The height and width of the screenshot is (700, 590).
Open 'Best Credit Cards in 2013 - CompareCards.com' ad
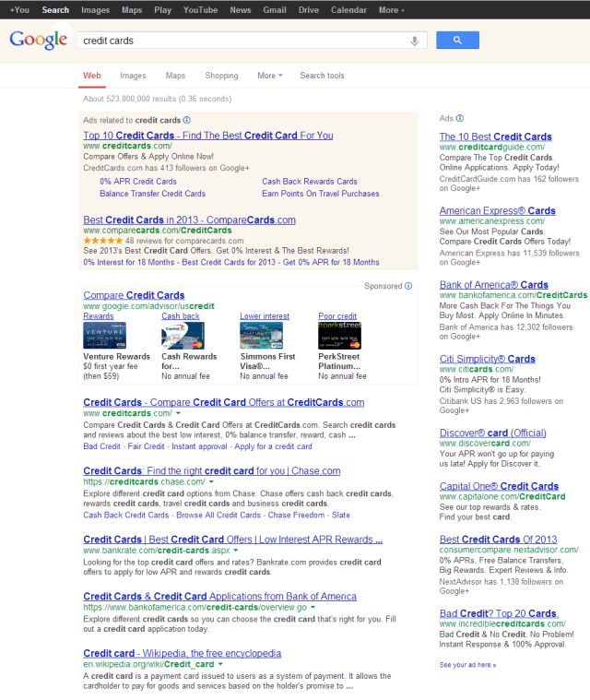(189, 220)
